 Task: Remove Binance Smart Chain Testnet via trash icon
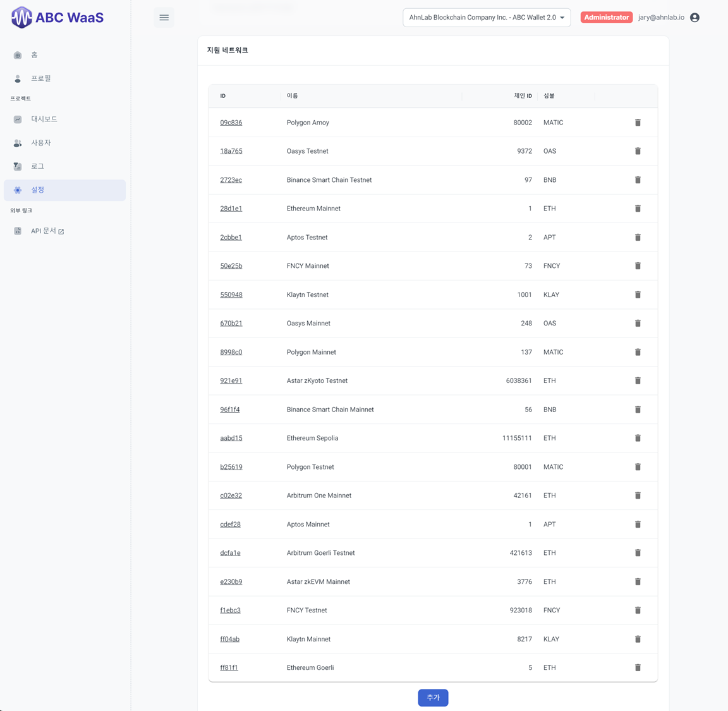coord(638,179)
